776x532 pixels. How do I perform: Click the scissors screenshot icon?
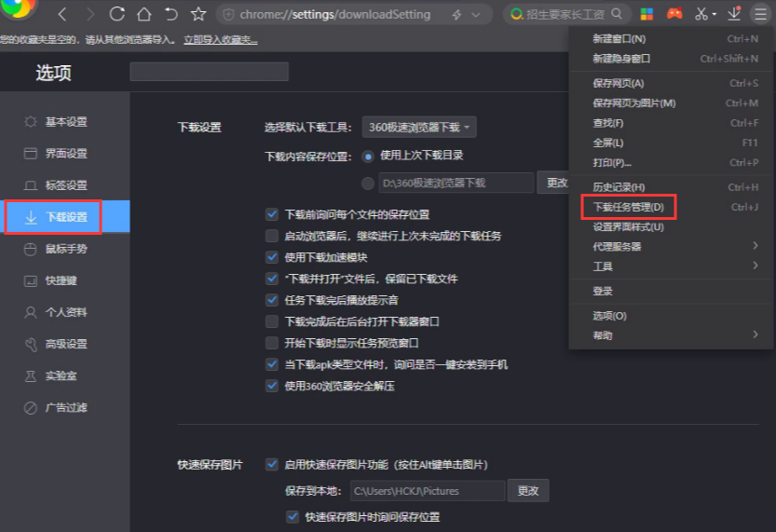(x=701, y=14)
